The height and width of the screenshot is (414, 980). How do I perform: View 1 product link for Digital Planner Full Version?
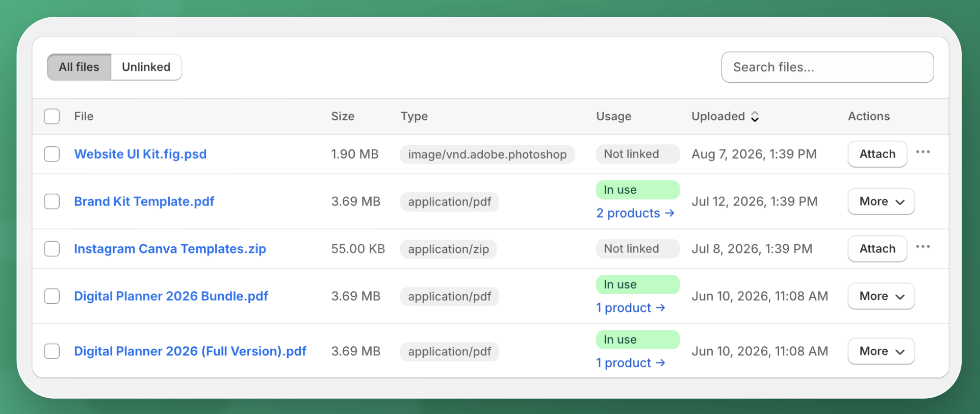tap(631, 363)
